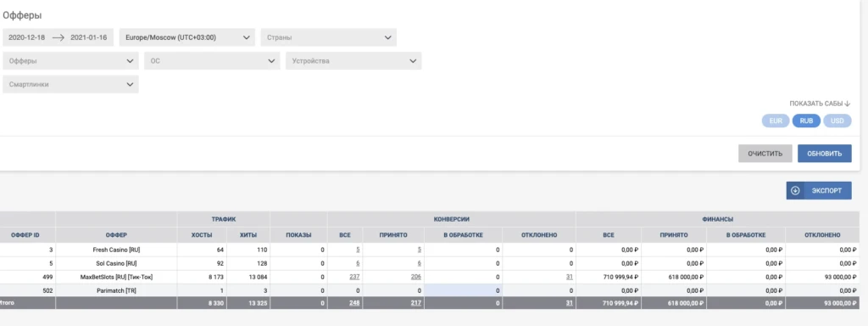
Task: Open the Europe/Moscow timezone dropdown
Action: [187, 37]
